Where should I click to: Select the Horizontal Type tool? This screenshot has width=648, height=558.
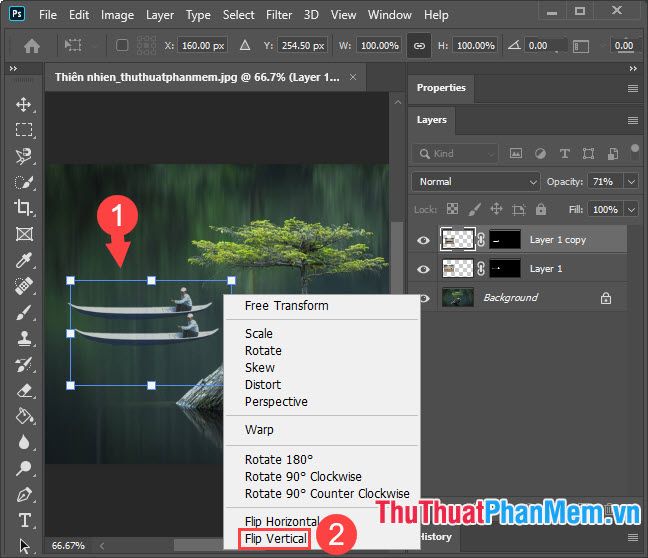[x=25, y=520]
